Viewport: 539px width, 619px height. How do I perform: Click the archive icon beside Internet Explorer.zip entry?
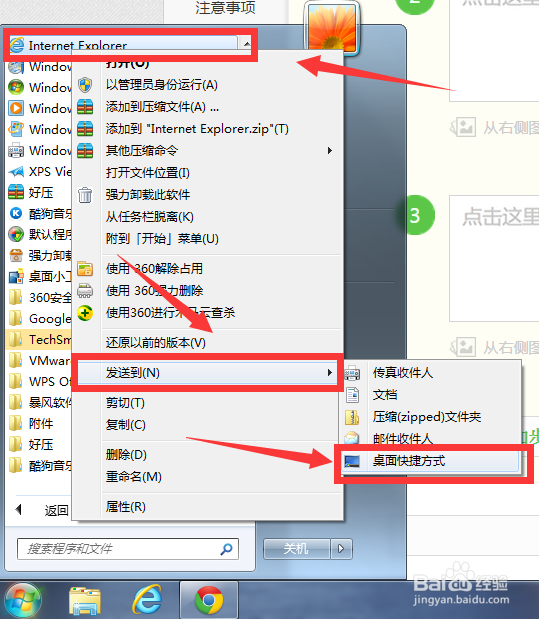(85, 129)
